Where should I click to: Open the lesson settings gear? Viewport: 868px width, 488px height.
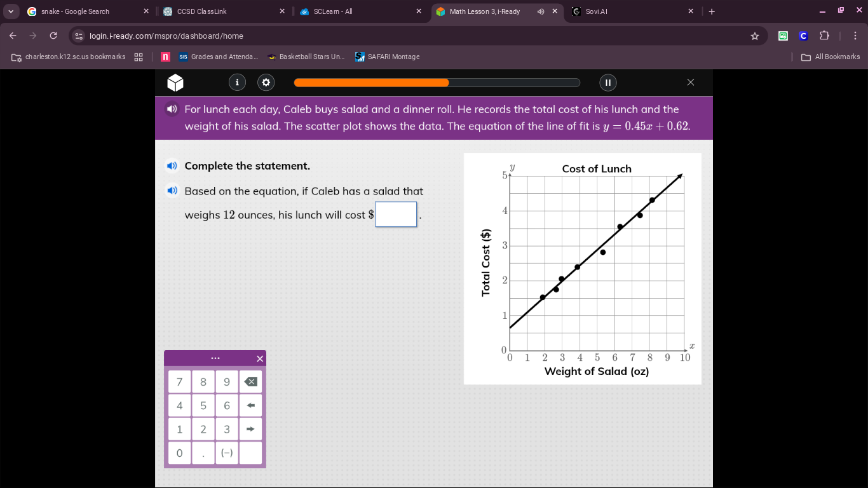pos(266,82)
